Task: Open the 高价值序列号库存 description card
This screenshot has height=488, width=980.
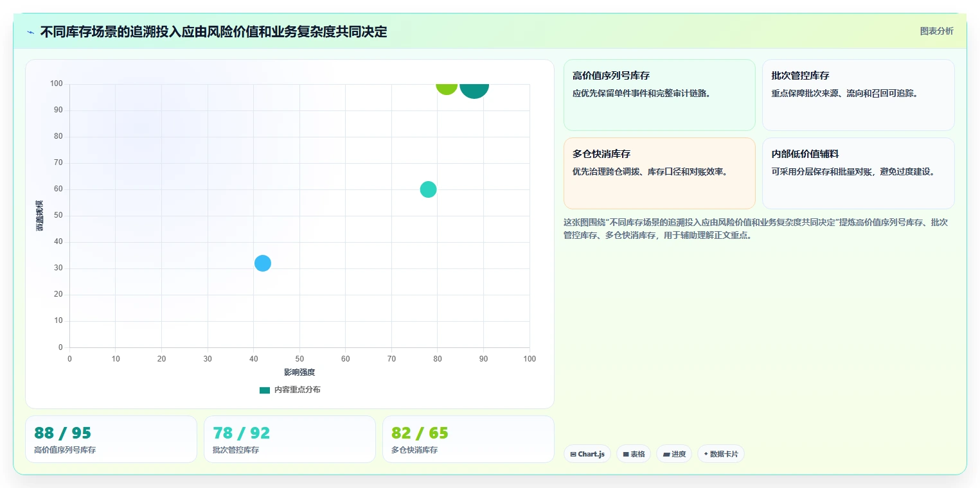Action: [x=659, y=95]
